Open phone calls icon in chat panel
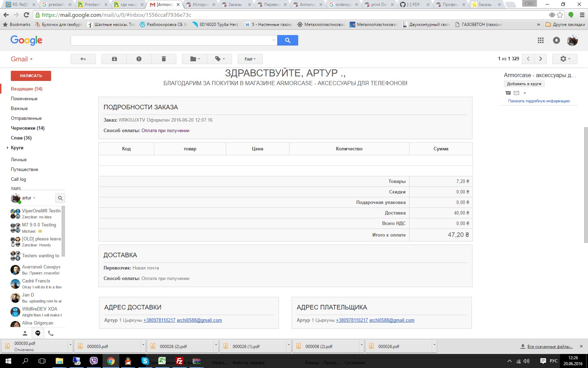Image resolution: width=588 pixels, height=368 pixels. 51,333
